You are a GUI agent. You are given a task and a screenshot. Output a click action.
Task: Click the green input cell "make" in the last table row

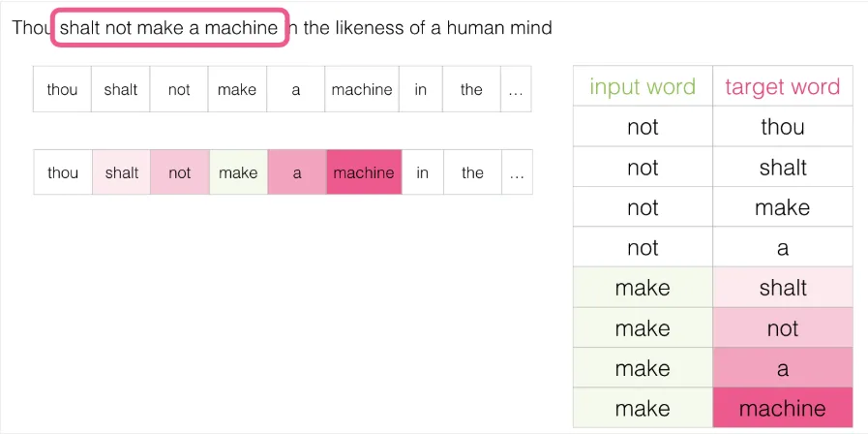(x=643, y=409)
